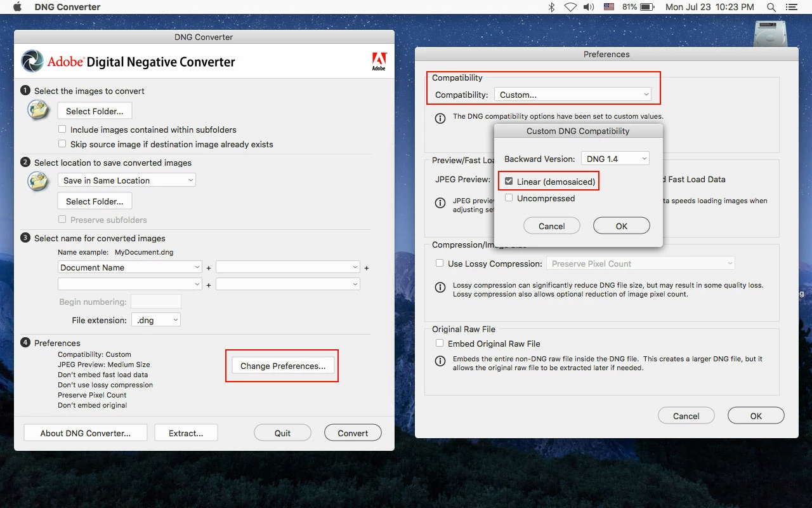Click the Begin numbering field
Screen dimensions: 812x508
pos(155,302)
